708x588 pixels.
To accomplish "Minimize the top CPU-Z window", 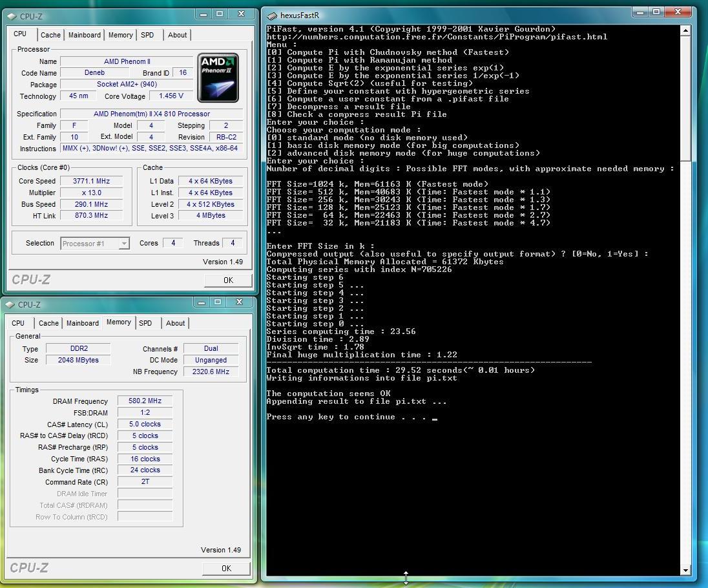I will 203,14.
